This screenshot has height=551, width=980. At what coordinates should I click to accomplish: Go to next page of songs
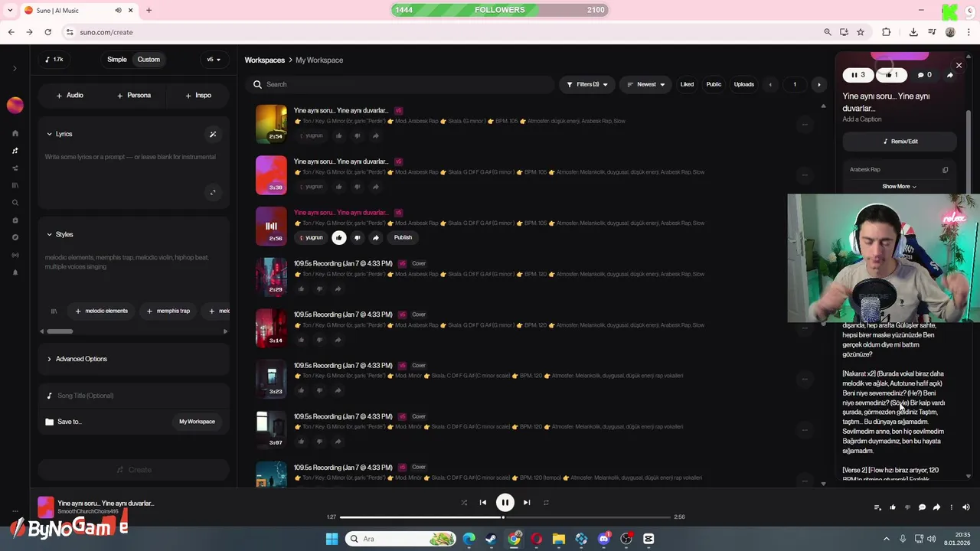point(818,84)
